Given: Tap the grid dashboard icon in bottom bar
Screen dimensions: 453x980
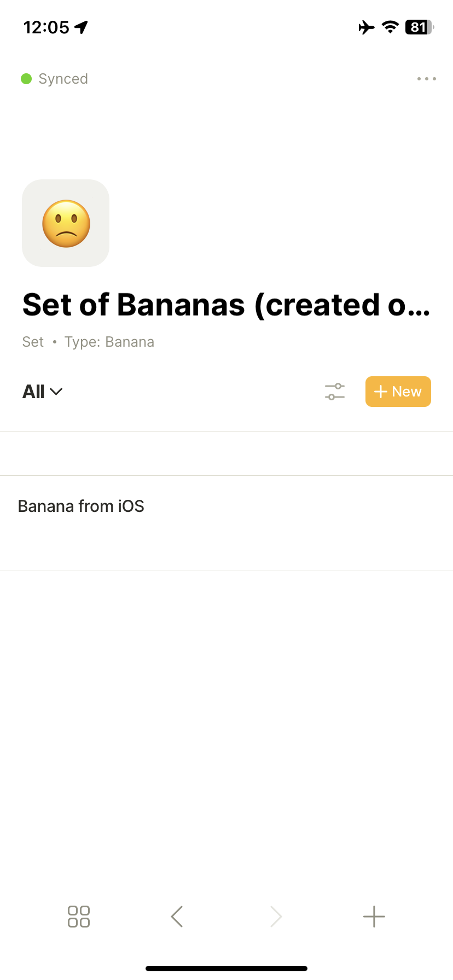Looking at the screenshot, I should click(78, 916).
